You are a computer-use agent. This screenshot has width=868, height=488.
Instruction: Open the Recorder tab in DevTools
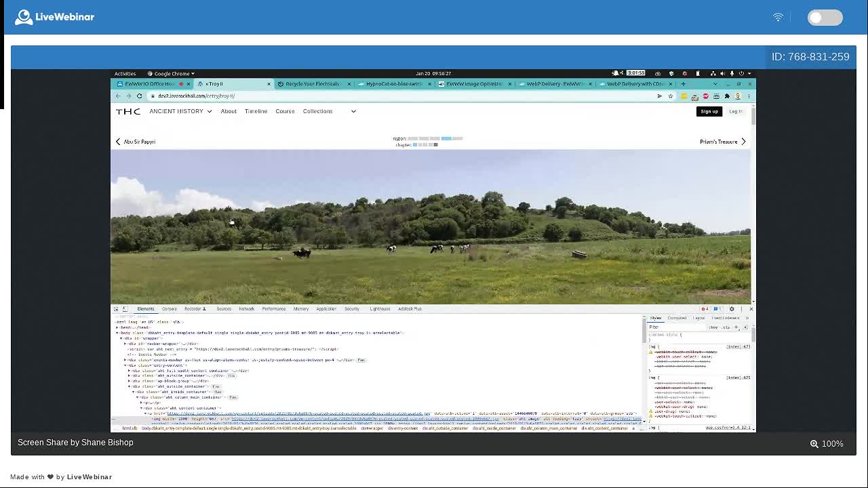click(x=195, y=309)
